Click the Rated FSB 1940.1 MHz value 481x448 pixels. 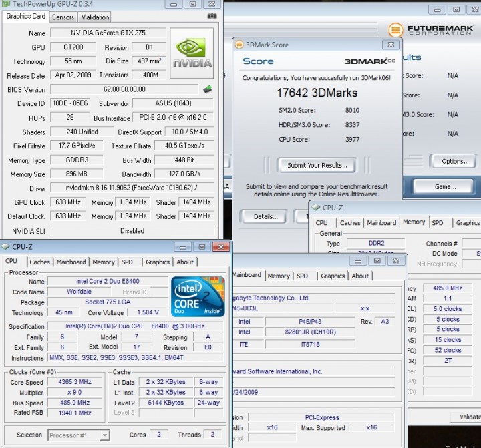[75, 413]
